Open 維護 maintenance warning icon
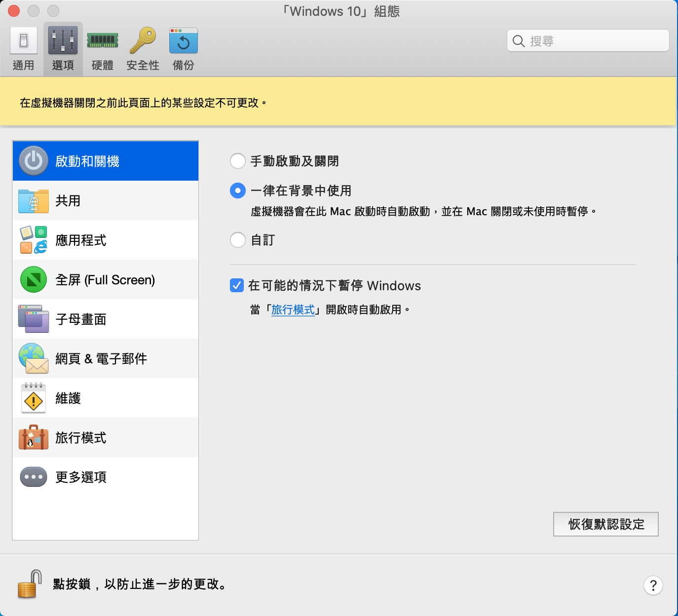The width and height of the screenshot is (678, 616). 34,398
